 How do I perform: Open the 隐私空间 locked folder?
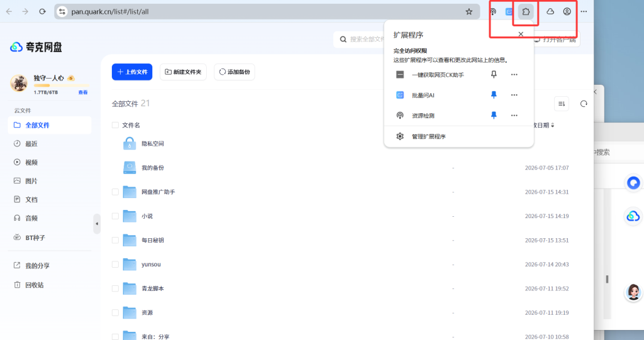(130, 143)
